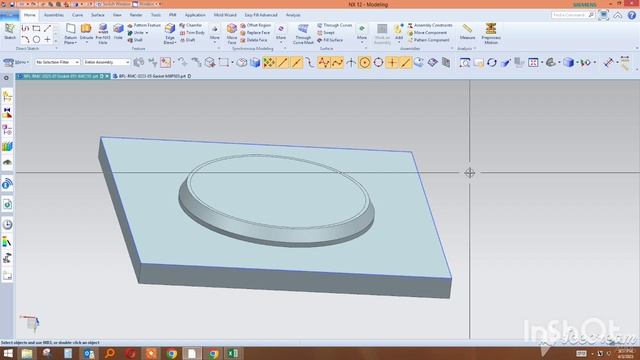Image resolution: width=640 pixels, height=360 pixels.
Task: Toggle Enable Snap Point option
Action: click(x=269, y=62)
